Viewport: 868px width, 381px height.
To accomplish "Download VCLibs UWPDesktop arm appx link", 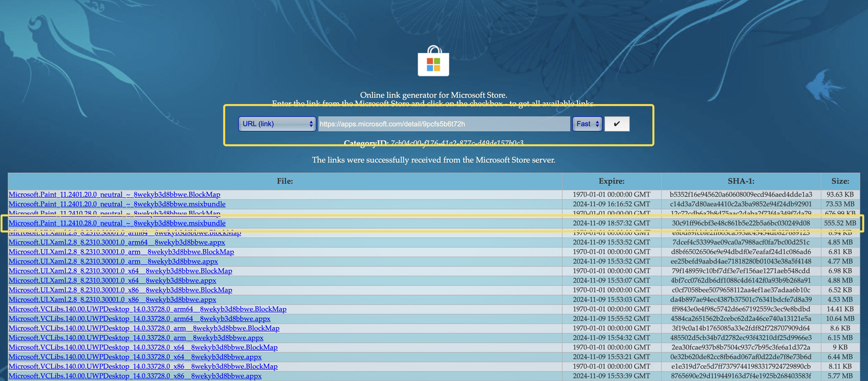I will coord(136,338).
